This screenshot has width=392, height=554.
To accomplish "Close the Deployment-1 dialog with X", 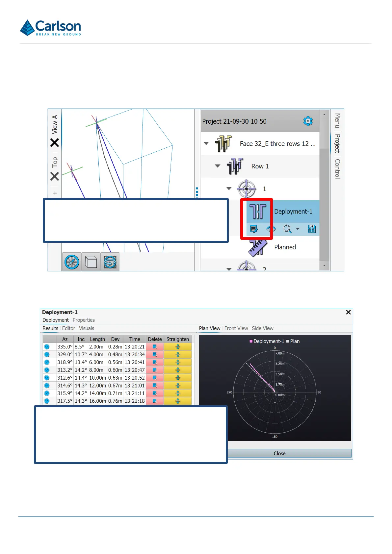I will 348,312.
